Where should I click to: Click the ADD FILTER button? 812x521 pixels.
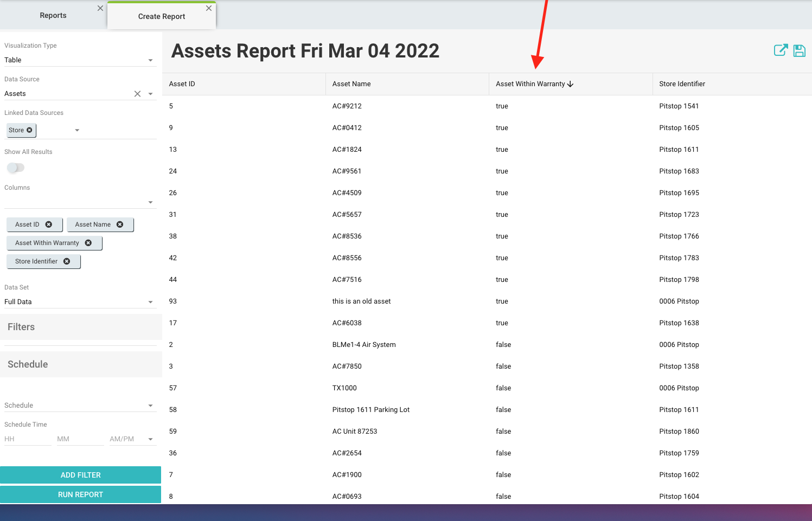[80, 475]
